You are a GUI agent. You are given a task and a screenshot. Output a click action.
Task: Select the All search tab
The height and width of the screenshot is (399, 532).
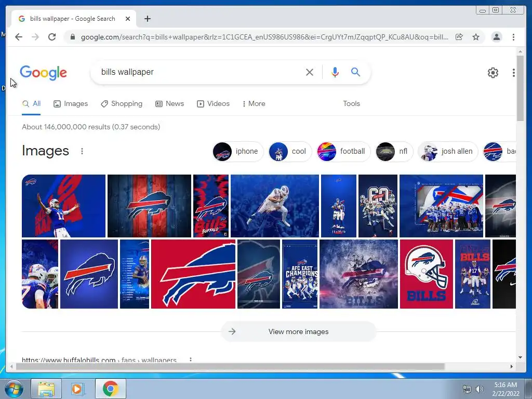tap(31, 103)
